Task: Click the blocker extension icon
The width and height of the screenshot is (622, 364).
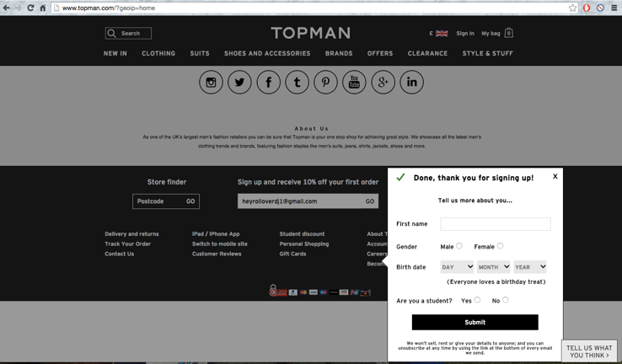Action: 600,8
